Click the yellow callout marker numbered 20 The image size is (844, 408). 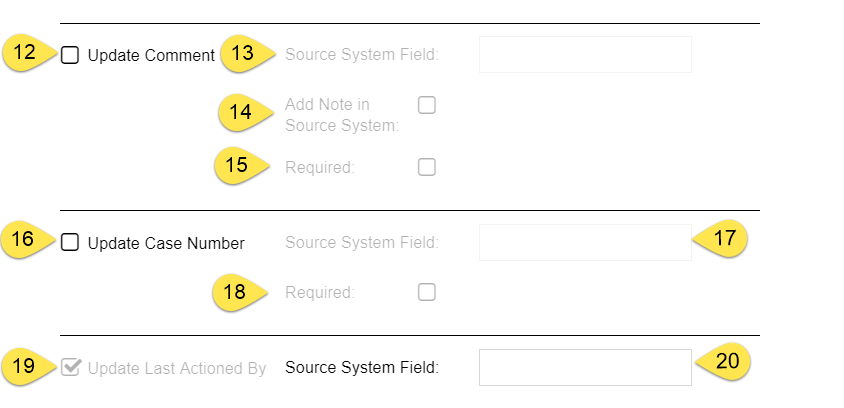click(726, 362)
